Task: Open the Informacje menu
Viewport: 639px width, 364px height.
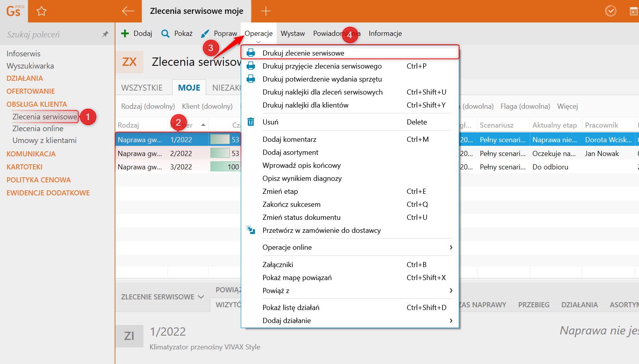Action: 385,33
